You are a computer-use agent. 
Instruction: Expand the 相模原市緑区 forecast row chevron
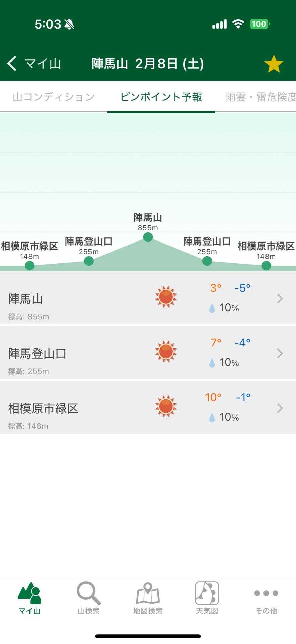(280, 408)
